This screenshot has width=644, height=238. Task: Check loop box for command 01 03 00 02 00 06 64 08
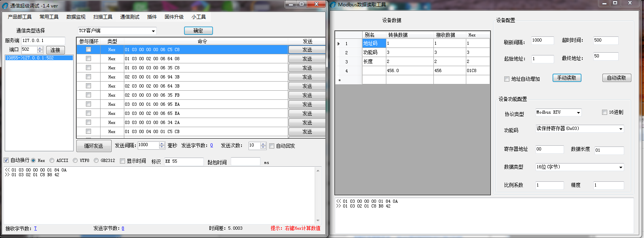pyautogui.click(x=88, y=59)
